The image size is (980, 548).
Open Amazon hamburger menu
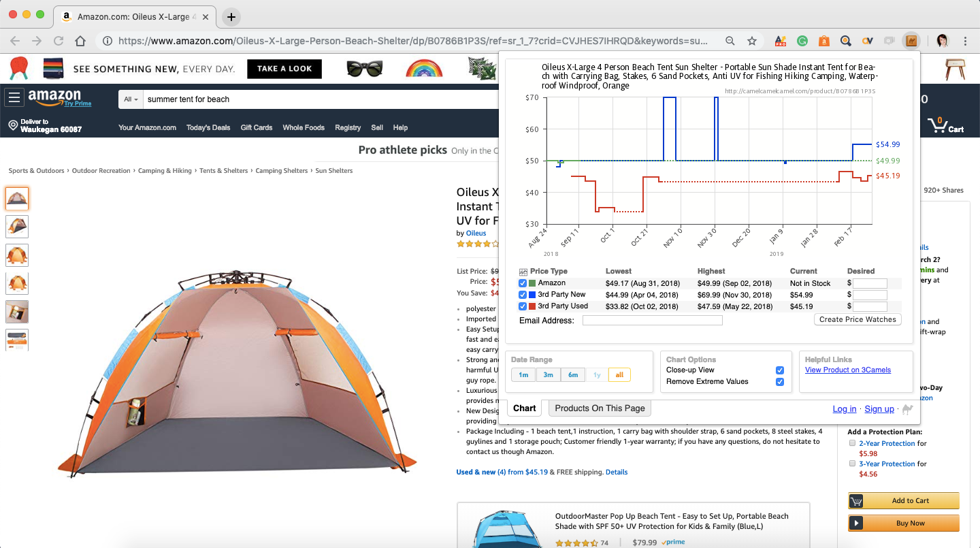[x=14, y=98]
